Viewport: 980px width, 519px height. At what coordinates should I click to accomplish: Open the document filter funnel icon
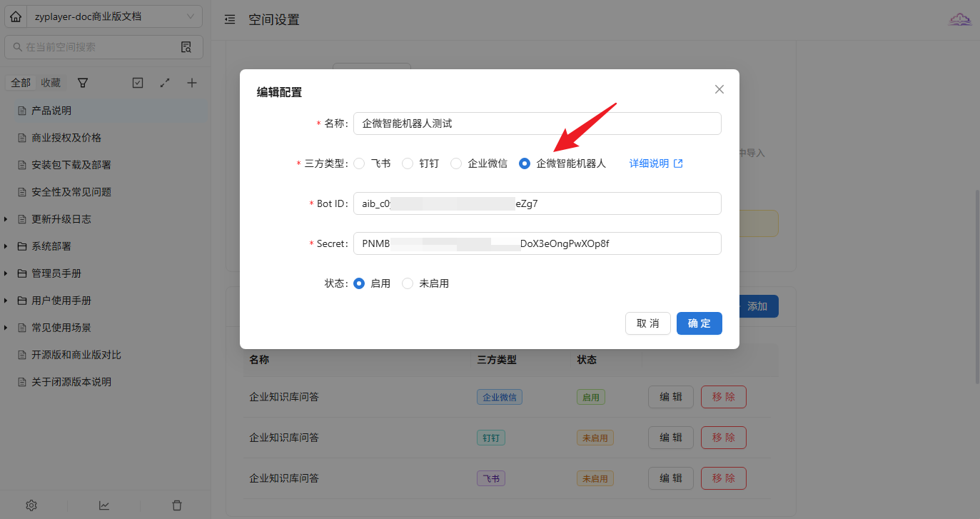click(x=83, y=83)
